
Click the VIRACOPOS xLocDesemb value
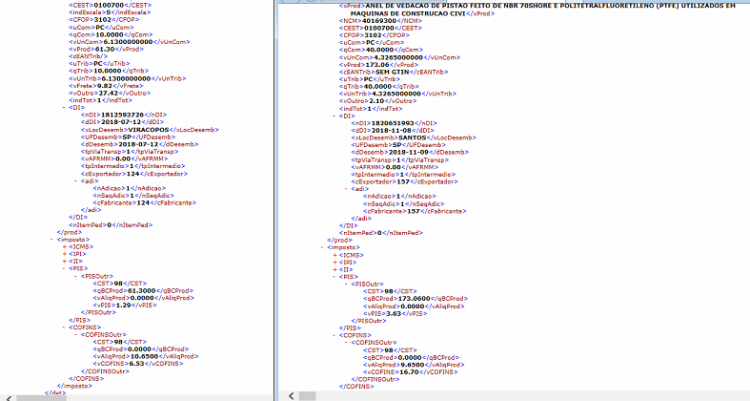click(148, 130)
